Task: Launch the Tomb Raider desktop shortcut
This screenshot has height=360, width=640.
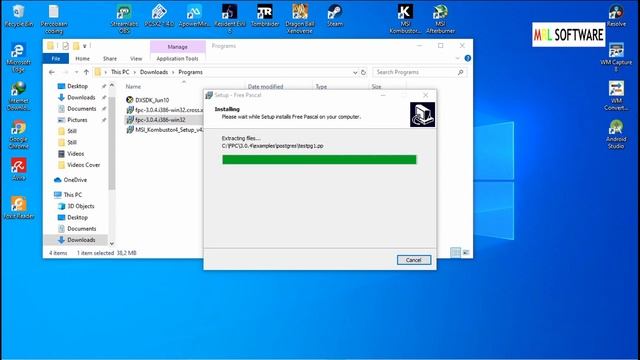Action: (x=265, y=15)
